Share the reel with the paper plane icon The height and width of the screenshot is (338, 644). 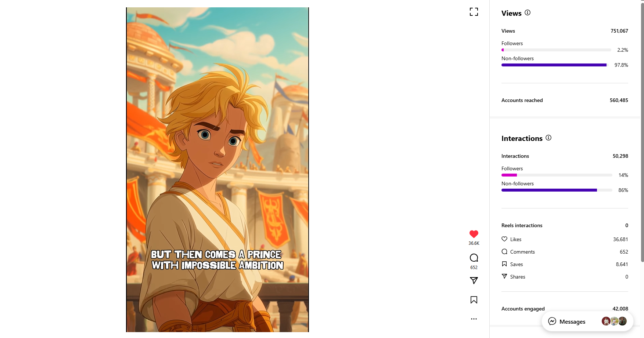474,280
